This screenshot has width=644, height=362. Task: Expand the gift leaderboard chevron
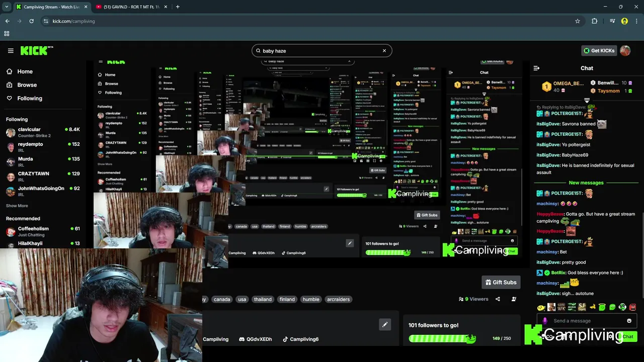point(587,101)
